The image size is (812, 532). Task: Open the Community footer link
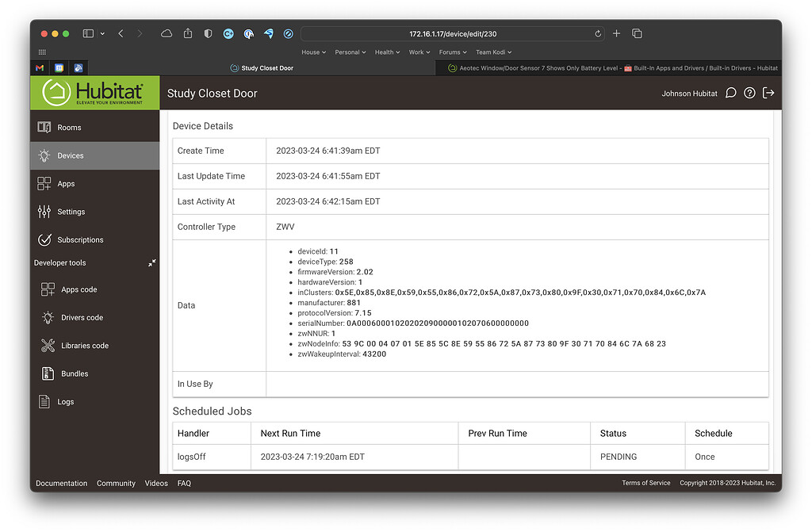tap(116, 483)
